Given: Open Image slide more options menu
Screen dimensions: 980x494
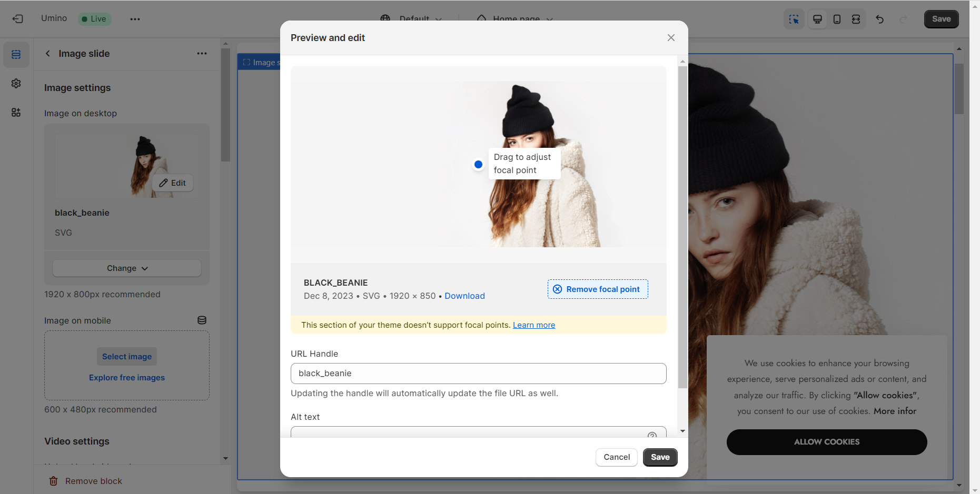Looking at the screenshot, I should (x=202, y=54).
